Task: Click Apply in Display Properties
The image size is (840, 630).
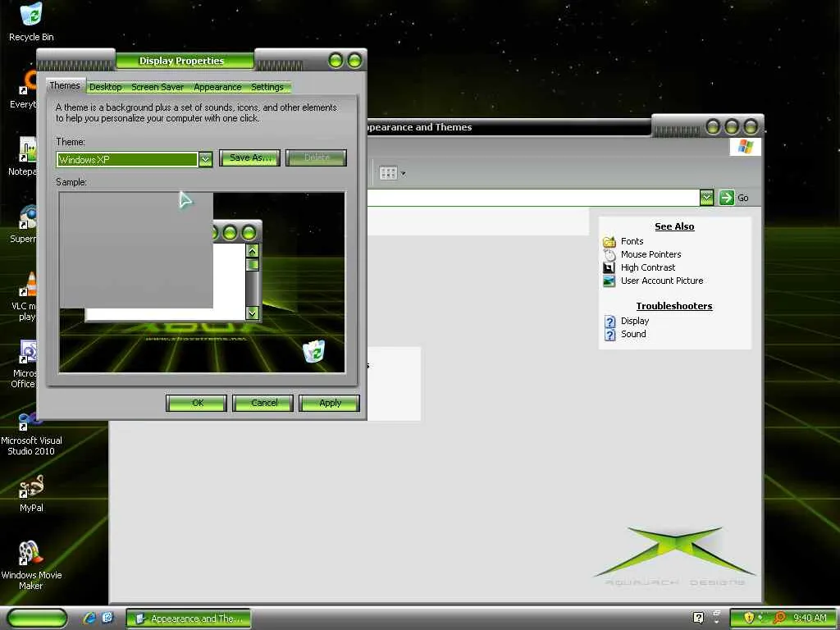Action: coord(330,403)
